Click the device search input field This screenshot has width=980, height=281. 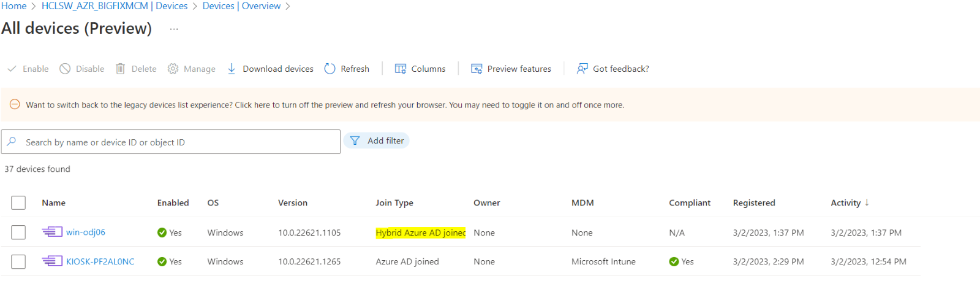178,142
